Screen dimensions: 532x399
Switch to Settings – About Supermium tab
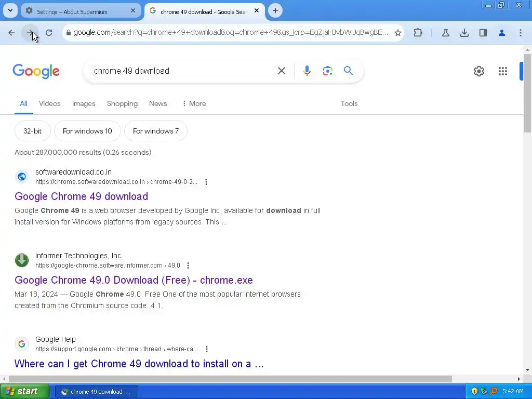[81, 11]
